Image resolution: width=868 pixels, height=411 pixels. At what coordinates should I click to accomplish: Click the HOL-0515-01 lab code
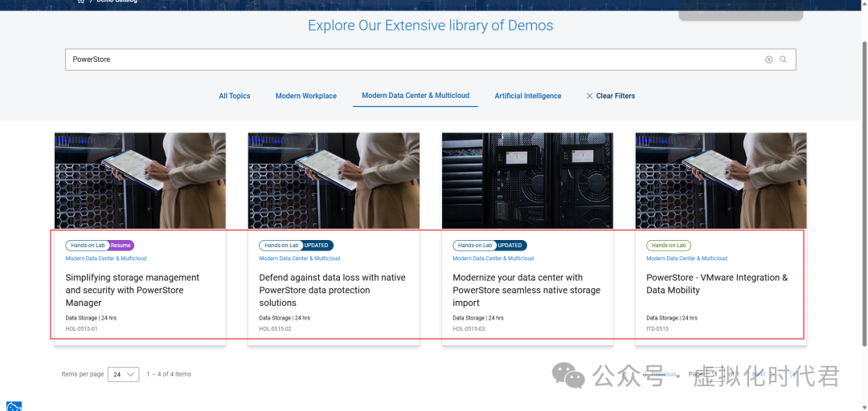pyautogui.click(x=81, y=328)
